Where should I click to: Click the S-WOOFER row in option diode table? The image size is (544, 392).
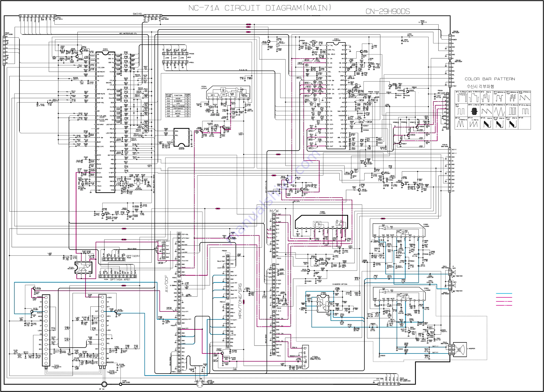point(178,101)
